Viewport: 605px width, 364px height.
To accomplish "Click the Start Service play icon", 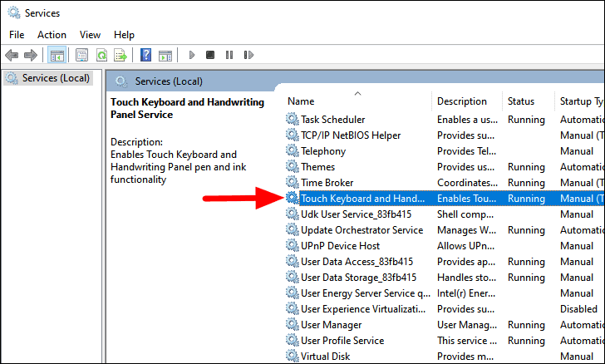I will point(192,55).
